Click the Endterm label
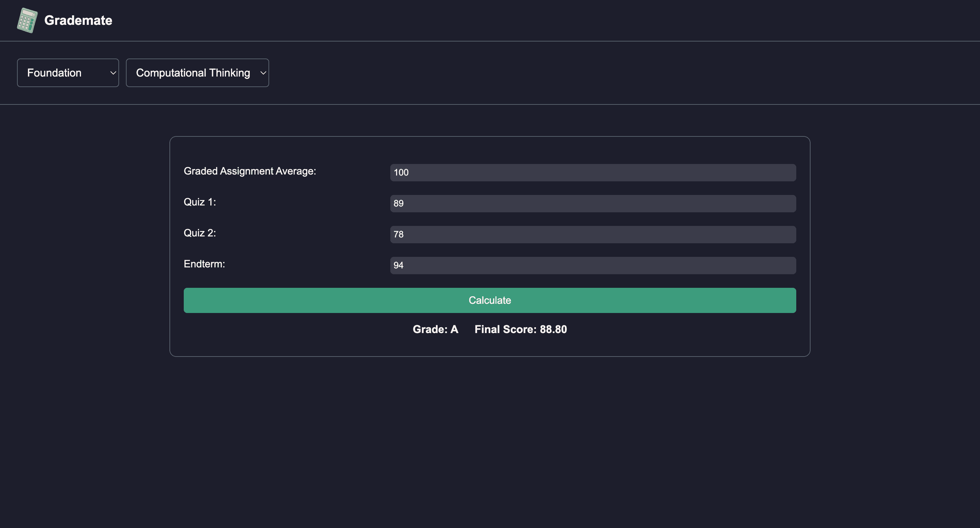 coord(204,263)
